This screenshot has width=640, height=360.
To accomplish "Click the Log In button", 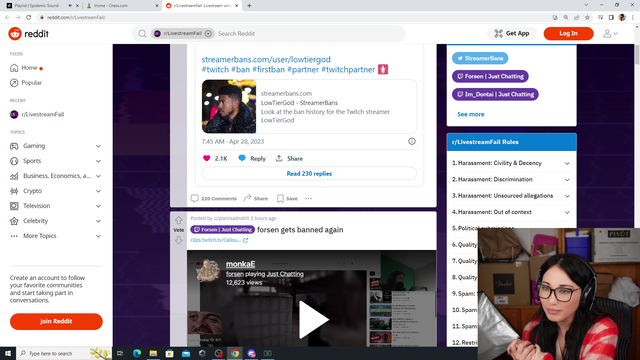I will click(568, 33).
